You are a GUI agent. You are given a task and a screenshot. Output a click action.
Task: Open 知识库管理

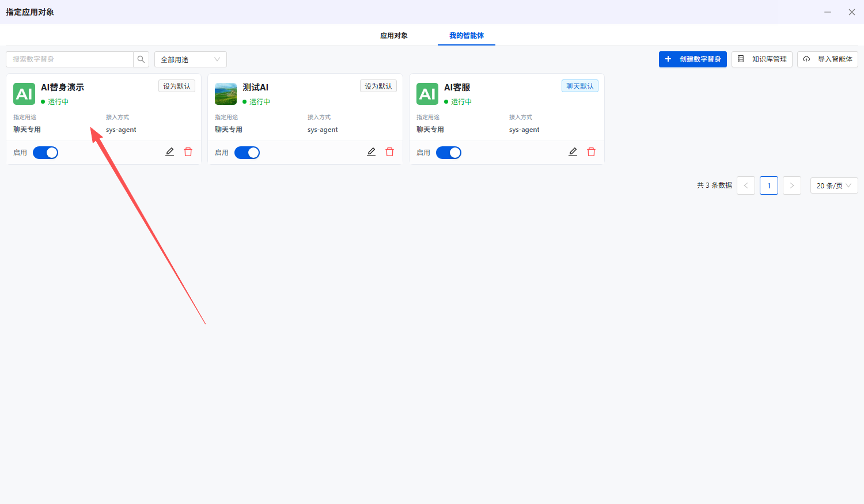pyautogui.click(x=762, y=59)
